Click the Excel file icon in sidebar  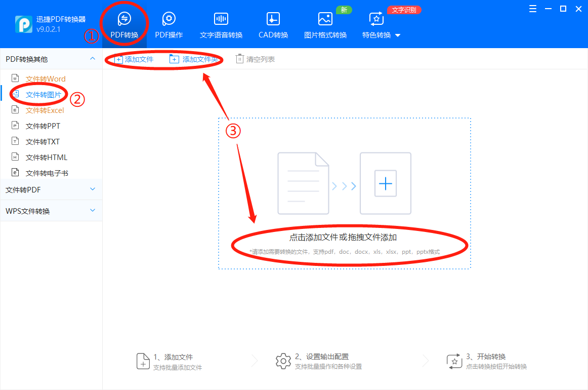15,109
